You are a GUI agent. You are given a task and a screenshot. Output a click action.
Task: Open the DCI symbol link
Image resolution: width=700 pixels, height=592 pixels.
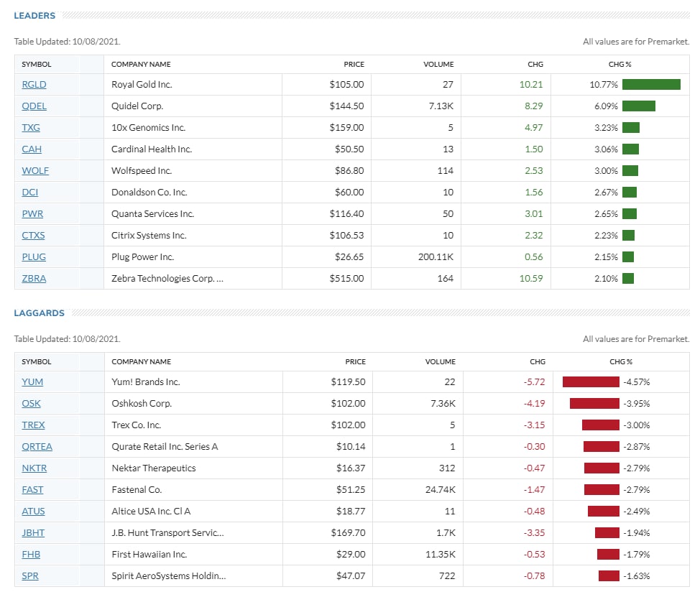click(30, 193)
